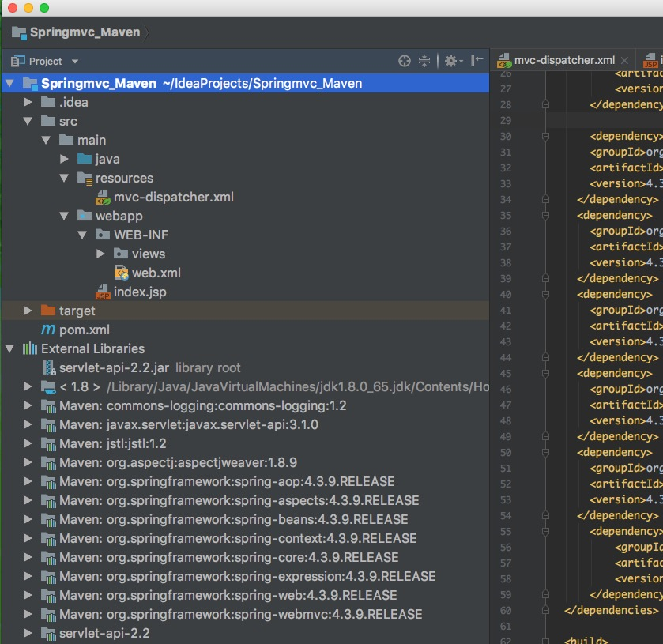Click the servlet-api-2.2.jar archive icon
Viewport: 663px width, 644px height.
point(50,368)
